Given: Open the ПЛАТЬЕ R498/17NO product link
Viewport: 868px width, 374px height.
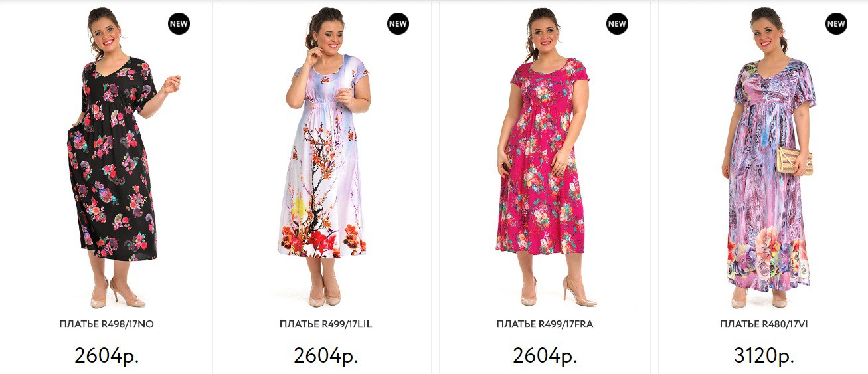Looking at the screenshot, I should coord(107,324).
